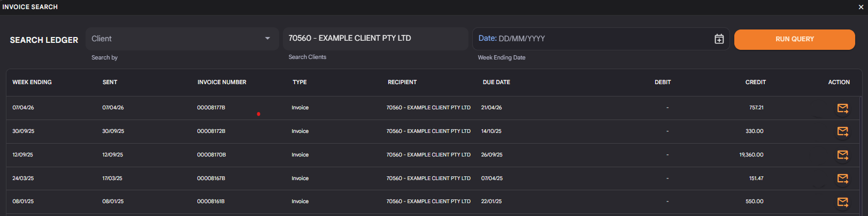Click credit amount 757.21
This screenshot has width=868, height=216.
point(756,108)
